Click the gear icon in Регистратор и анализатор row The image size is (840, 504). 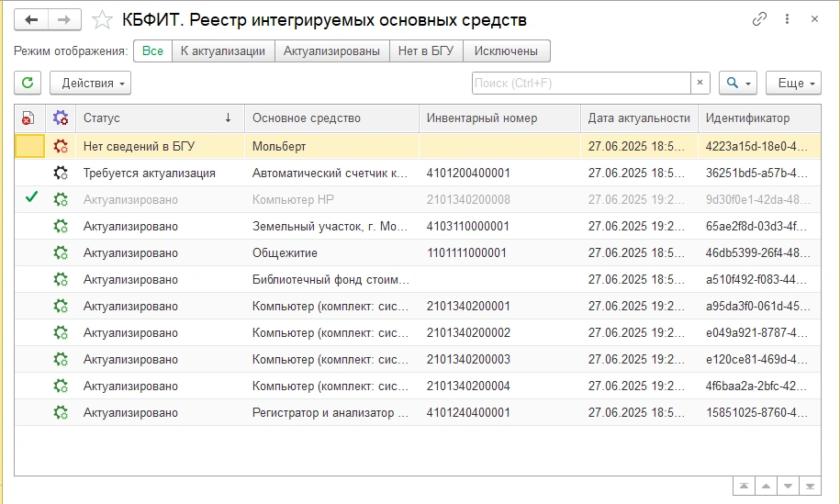(x=61, y=412)
